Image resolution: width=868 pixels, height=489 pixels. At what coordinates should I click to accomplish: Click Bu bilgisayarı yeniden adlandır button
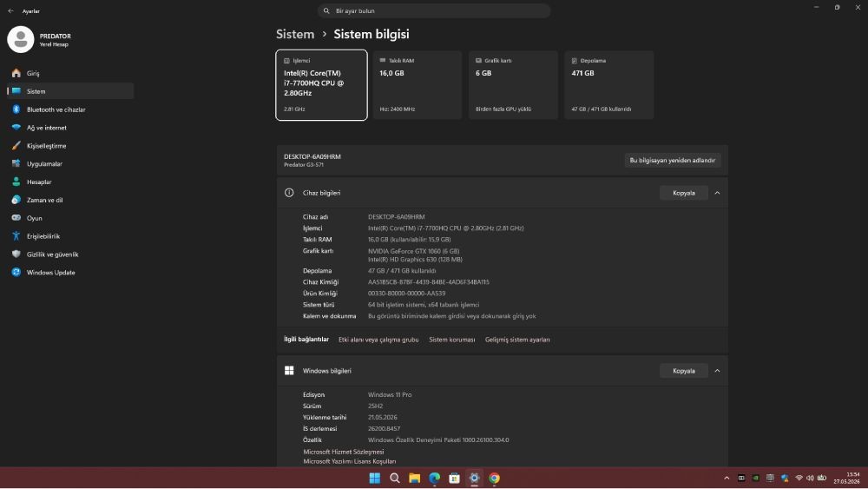click(x=673, y=160)
